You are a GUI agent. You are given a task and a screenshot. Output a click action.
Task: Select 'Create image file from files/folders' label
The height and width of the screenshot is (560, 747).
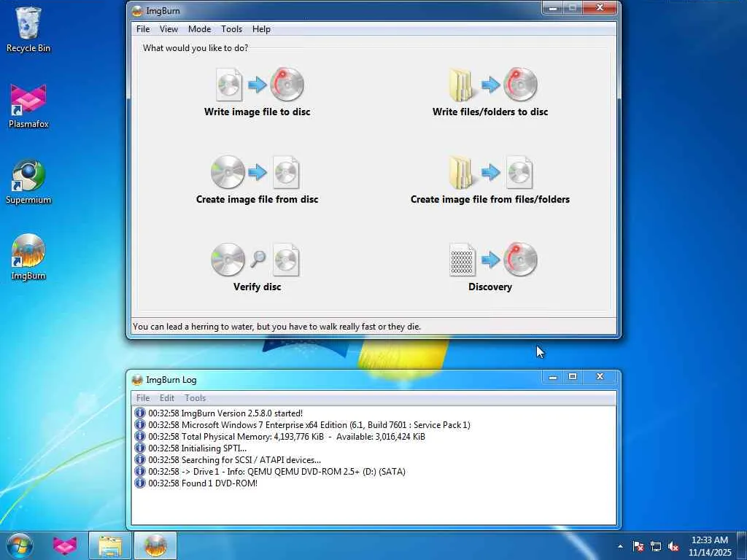tap(490, 199)
